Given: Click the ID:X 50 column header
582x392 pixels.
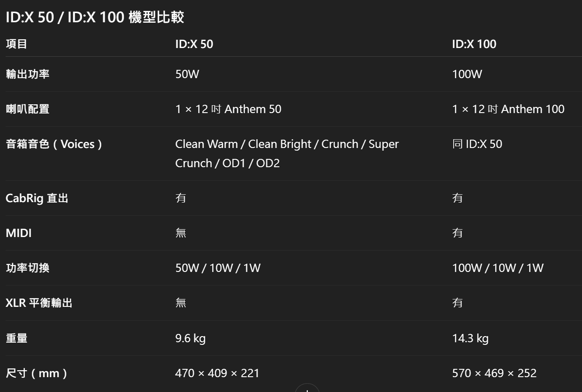Looking at the screenshot, I should [194, 44].
